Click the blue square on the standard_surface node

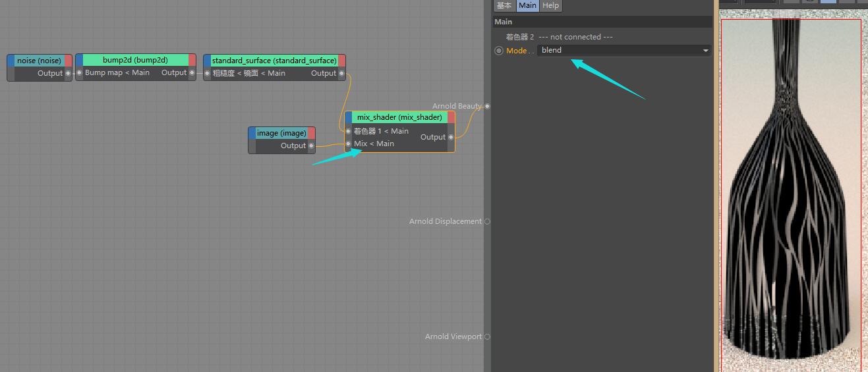click(x=207, y=61)
